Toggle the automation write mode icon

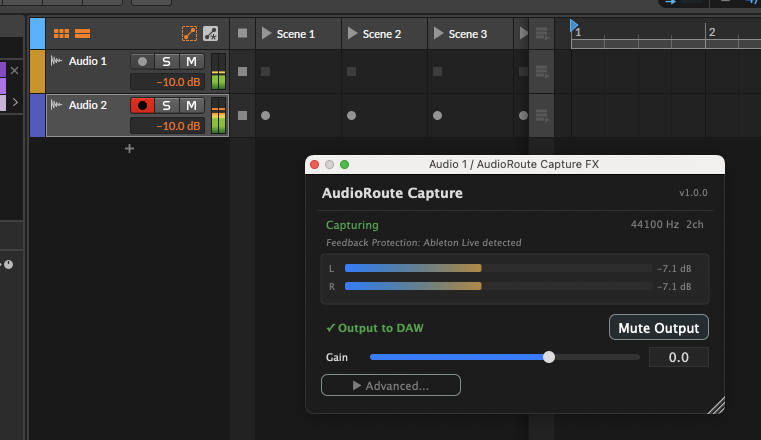[x=210, y=33]
